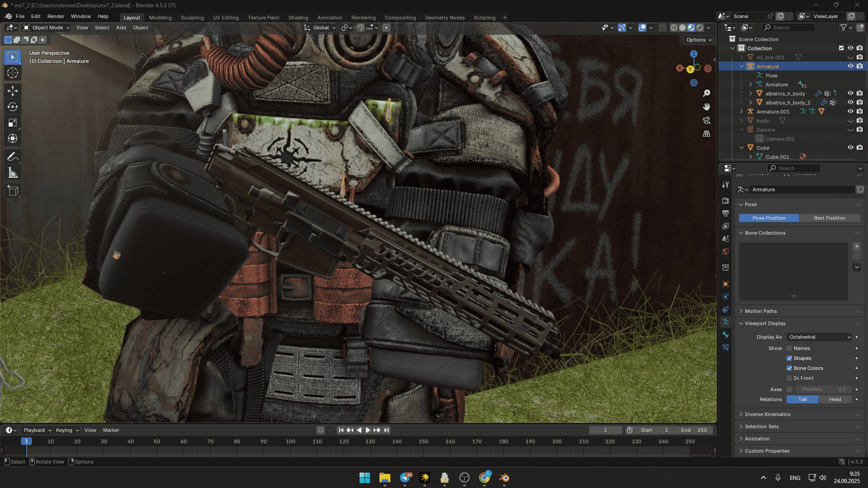Disable Bone Colors checkbox

(x=789, y=368)
